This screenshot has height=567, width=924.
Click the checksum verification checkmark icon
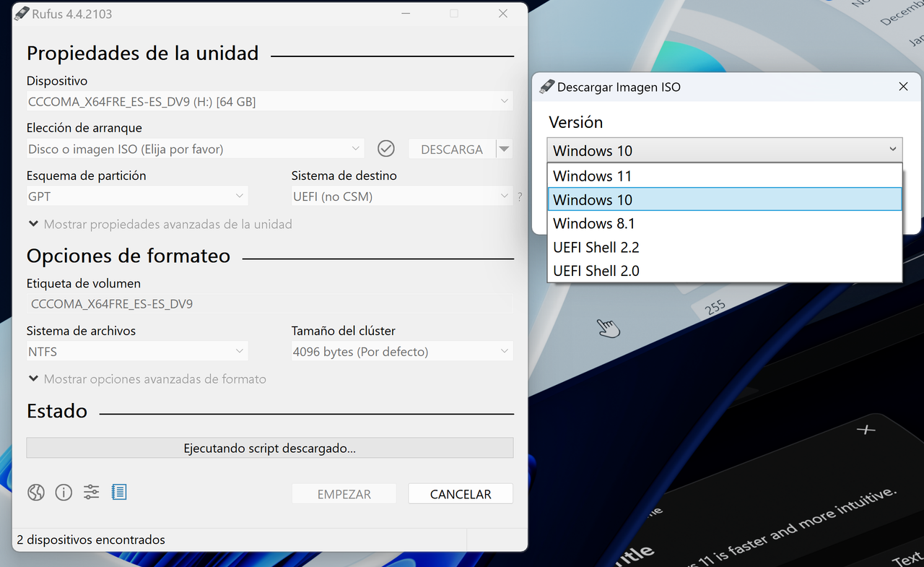pyautogui.click(x=385, y=148)
